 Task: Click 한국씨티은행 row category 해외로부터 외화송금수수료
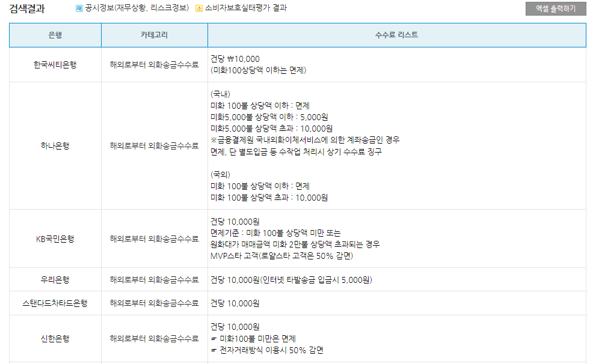(x=155, y=65)
